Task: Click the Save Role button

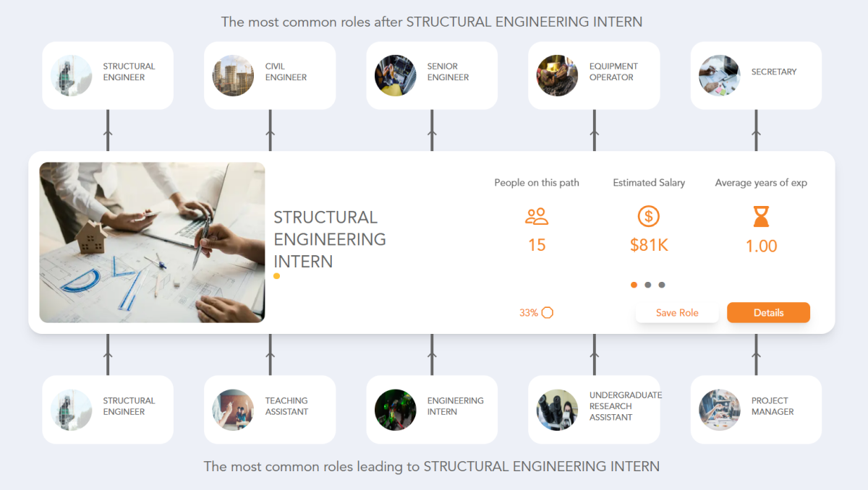Action: click(x=677, y=312)
